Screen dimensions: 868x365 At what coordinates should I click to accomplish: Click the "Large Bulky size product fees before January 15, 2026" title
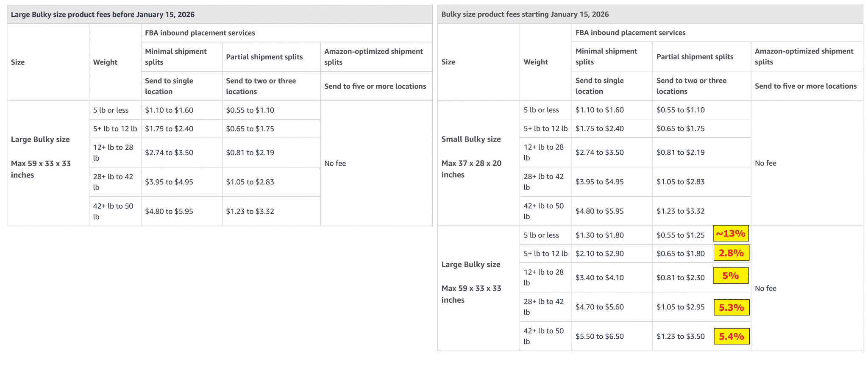pyautogui.click(x=103, y=14)
